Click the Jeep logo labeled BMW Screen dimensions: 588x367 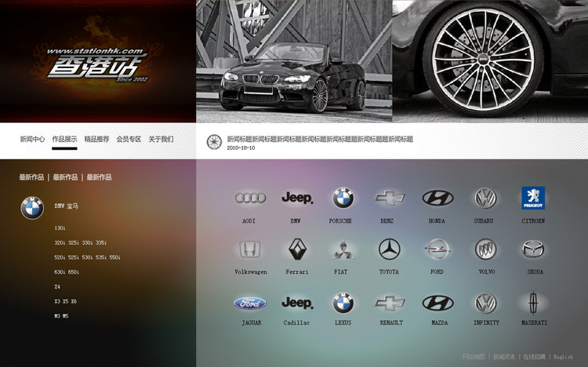point(297,198)
